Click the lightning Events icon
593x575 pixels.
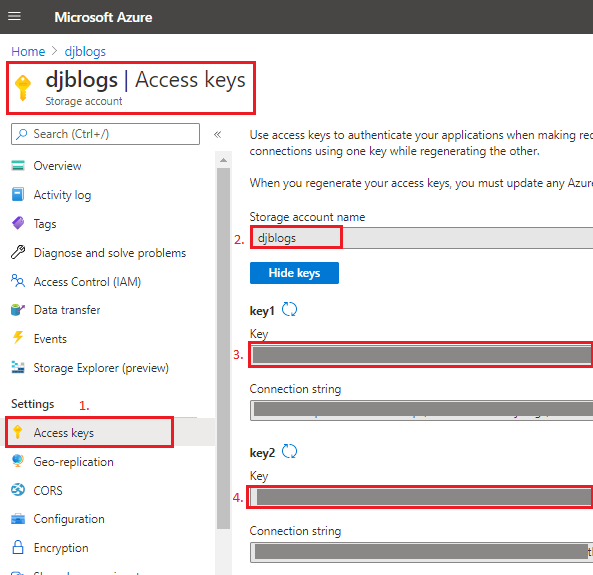point(18,337)
